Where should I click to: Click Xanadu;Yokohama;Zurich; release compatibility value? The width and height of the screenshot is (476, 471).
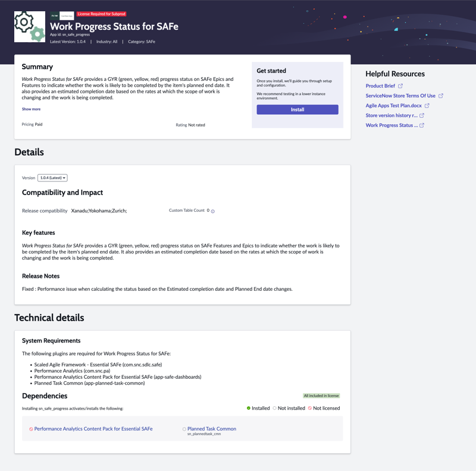(99, 211)
